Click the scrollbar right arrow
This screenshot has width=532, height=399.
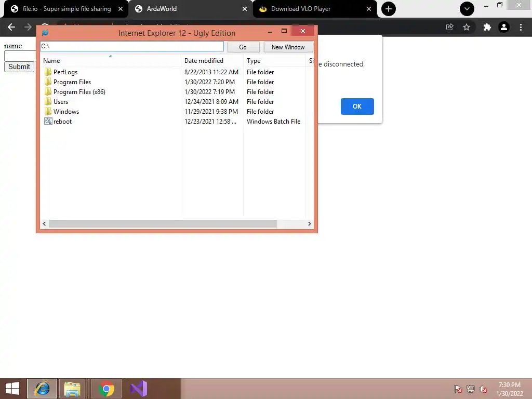pos(310,223)
